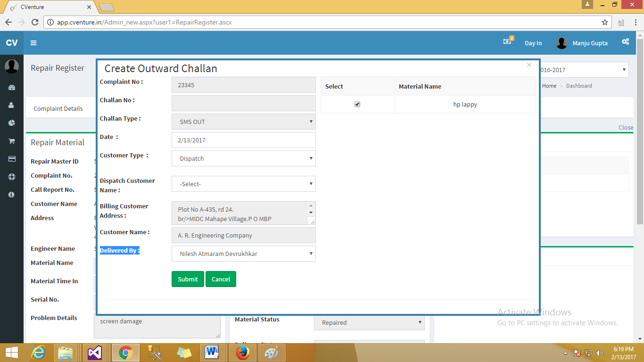644x362 pixels.
Task: Click the Complaint No field 23345
Action: click(244, 85)
